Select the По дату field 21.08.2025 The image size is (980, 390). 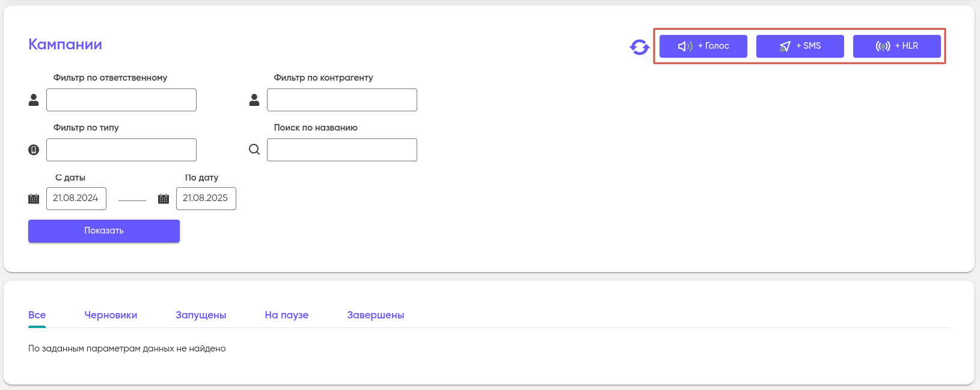pos(206,199)
